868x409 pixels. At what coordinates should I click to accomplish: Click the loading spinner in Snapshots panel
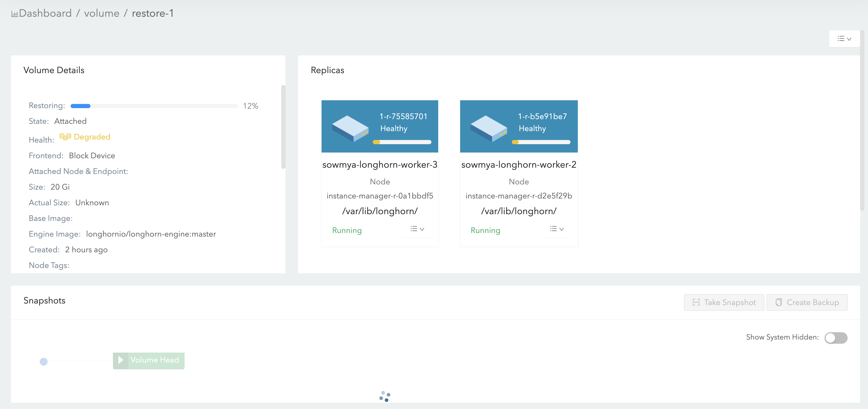tap(385, 396)
